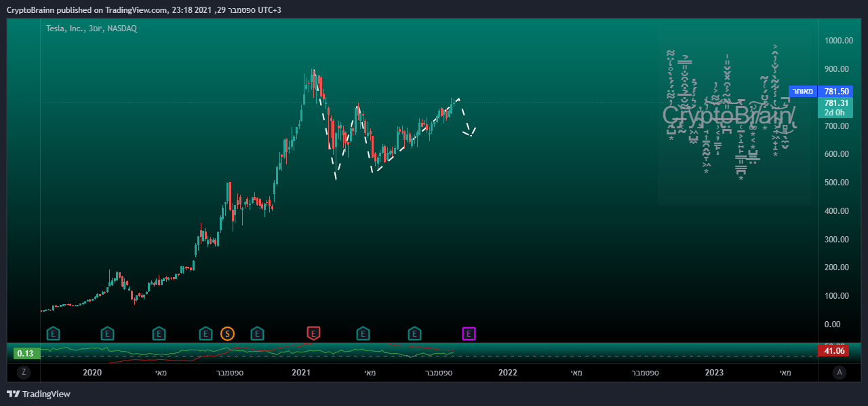Click the blue 781.50 price label
The height and width of the screenshot is (406, 868).
[836, 91]
